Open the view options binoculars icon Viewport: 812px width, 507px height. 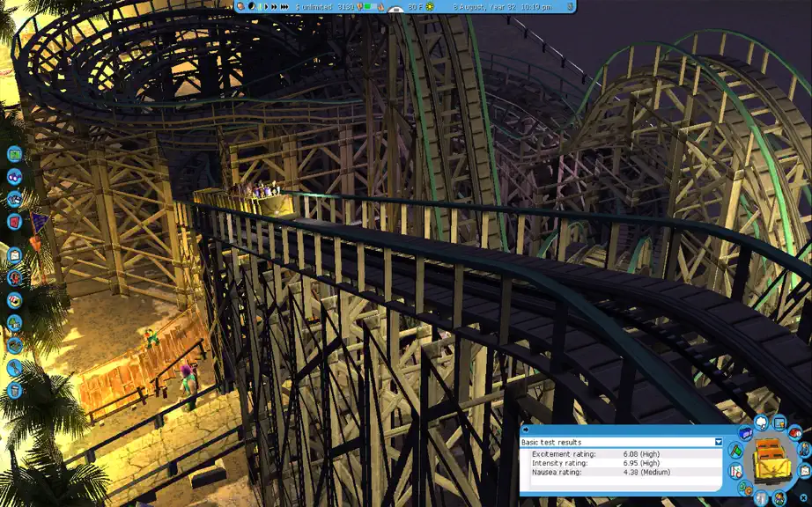14,176
